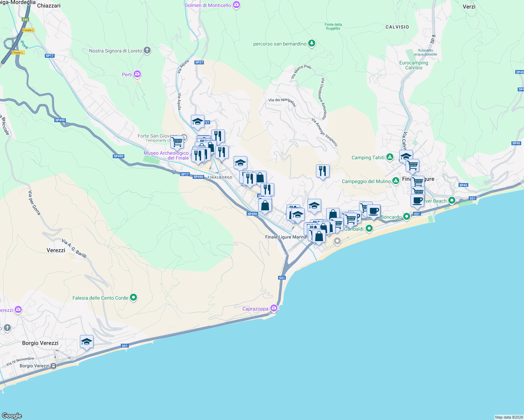Click the Camping Tahiti campground tree icon

point(390,157)
